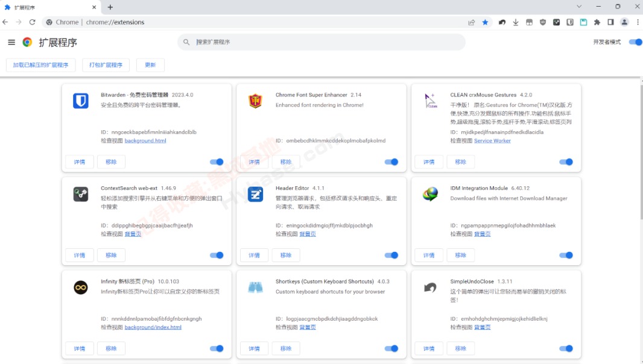Click the IDM Integration Module globe icon
This screenshot has height=364, width=643.
pyautogui.click(x=430, y=194)
